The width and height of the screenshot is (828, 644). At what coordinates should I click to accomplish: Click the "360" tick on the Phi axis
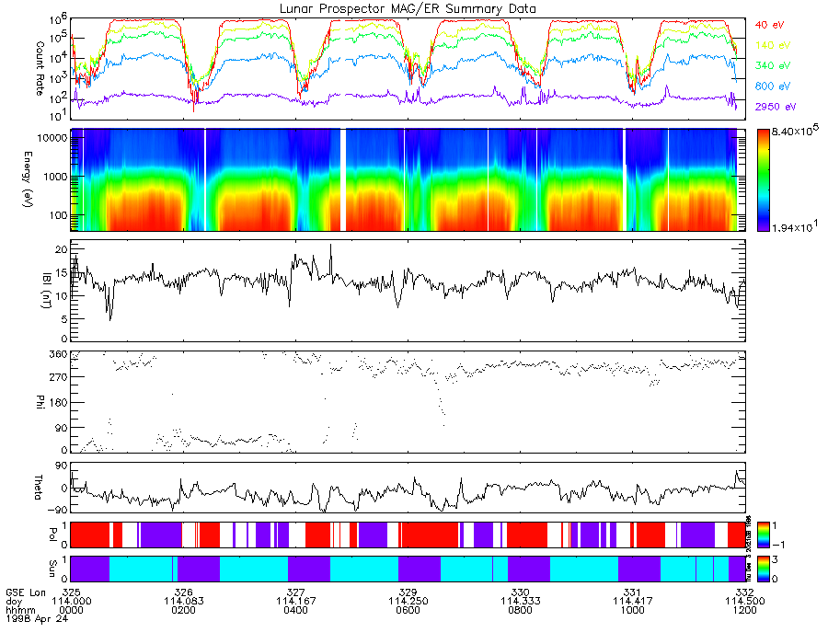pyautogui.click(x=59, y=354)
